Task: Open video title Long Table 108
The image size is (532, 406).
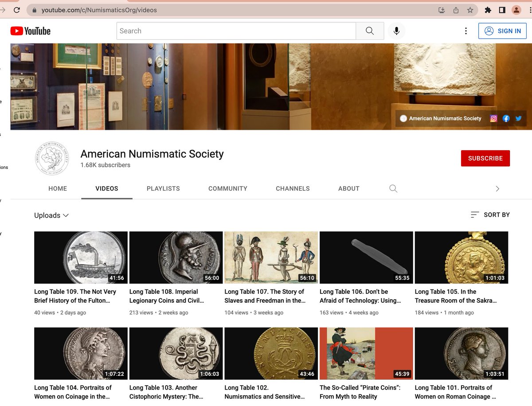Action: point(167,296)
